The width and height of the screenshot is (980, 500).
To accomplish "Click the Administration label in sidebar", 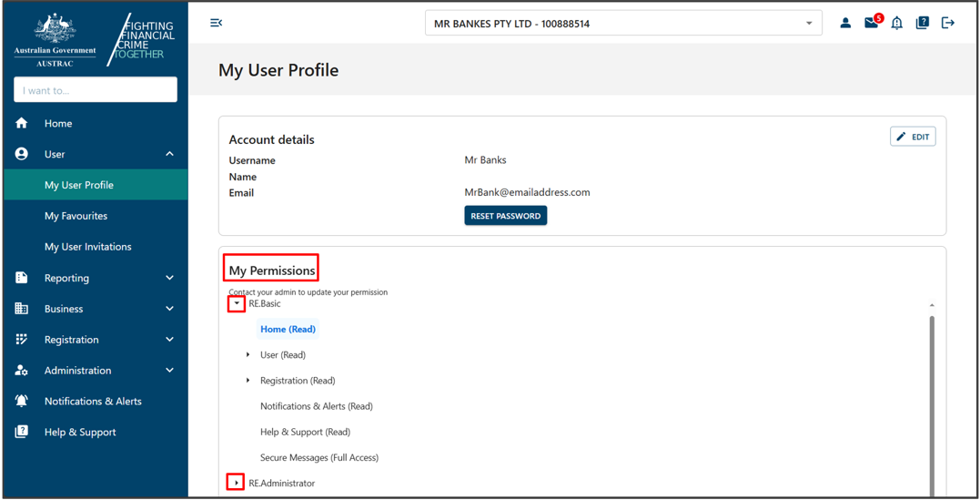I will click(x=77, y=371).
